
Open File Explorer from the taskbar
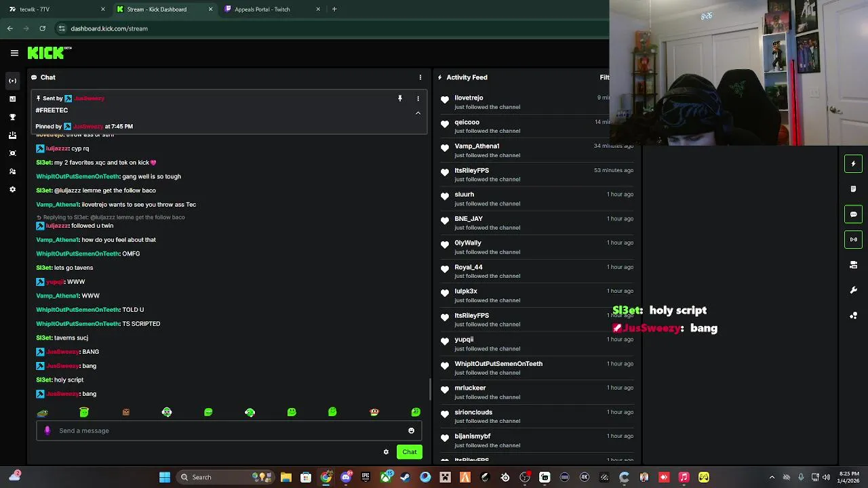click(285, 477)
